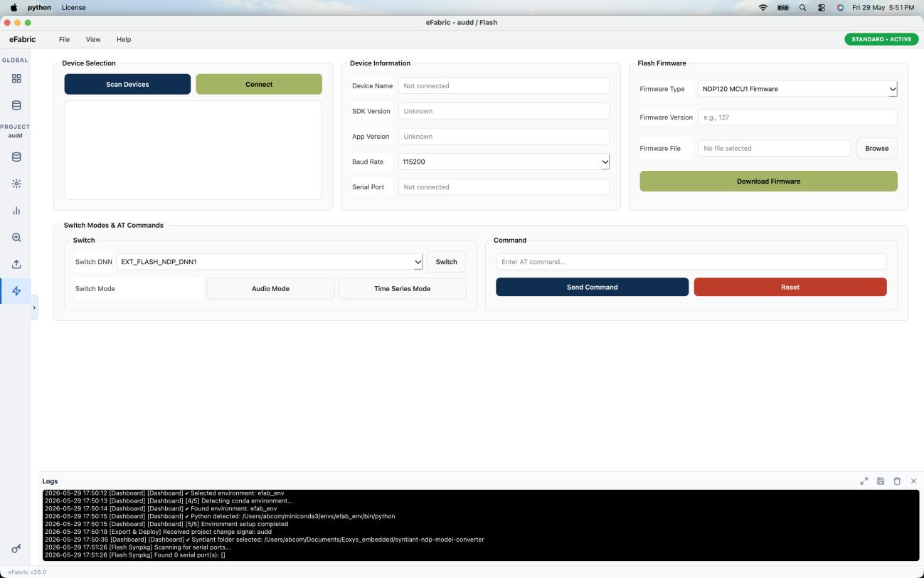Screen dimensions: 924x578
Task: Click the Wi-Fi status icon
Action: (763, 7)
